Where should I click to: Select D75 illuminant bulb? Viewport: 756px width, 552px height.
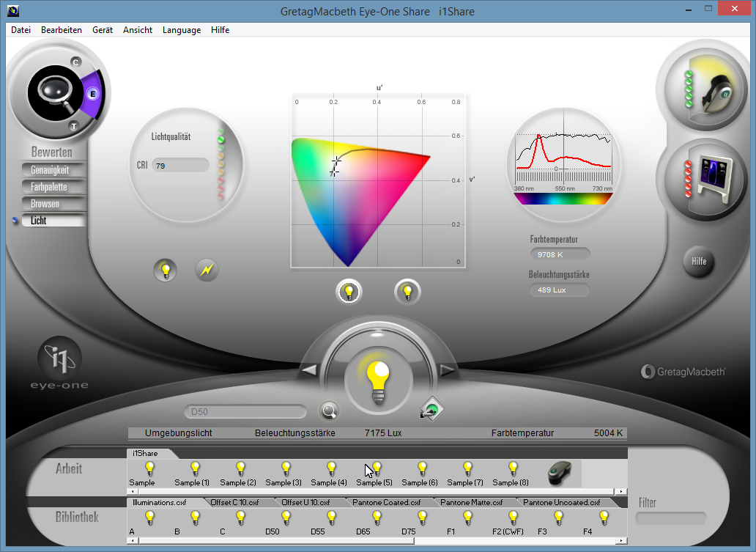[x=423, y=518]
